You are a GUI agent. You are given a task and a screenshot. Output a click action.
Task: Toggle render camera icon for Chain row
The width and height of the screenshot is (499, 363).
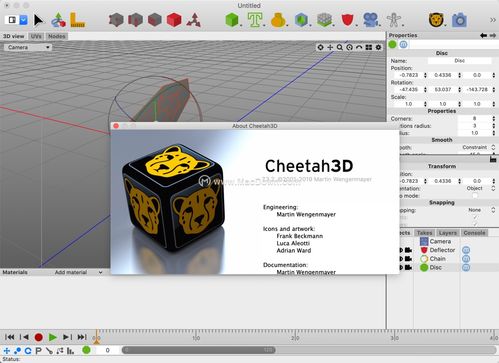[408, 259]
